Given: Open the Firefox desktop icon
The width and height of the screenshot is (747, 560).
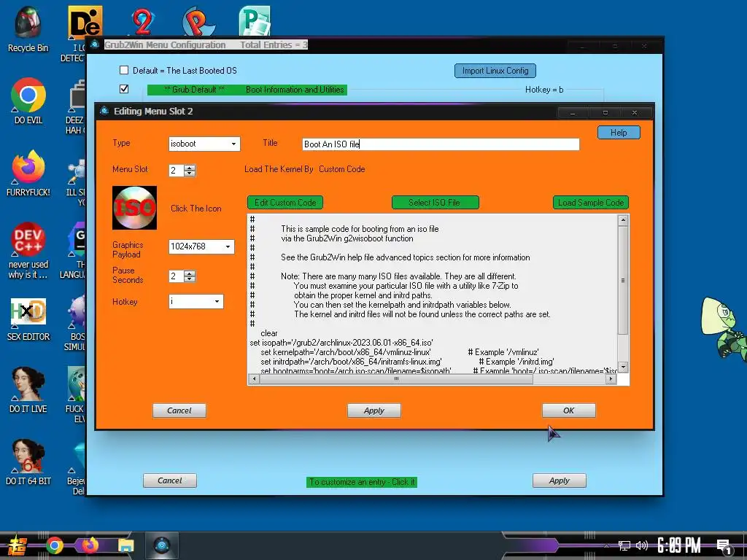Looking at the screenshot, I should pyautogui.click(x=28, y=174).
